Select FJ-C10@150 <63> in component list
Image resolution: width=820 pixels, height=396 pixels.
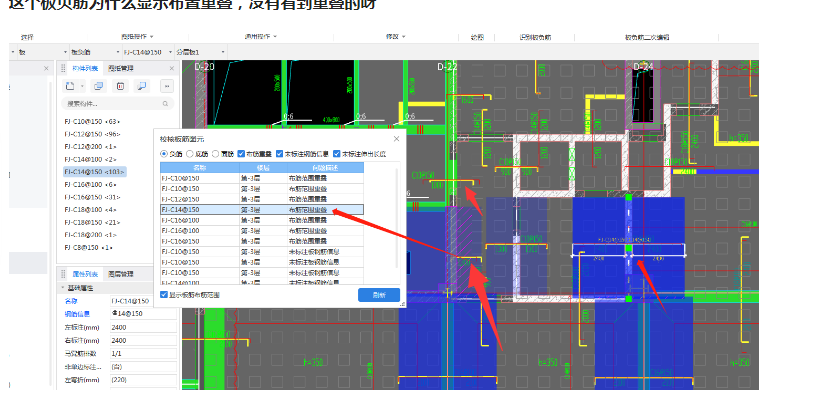point(92,121)
